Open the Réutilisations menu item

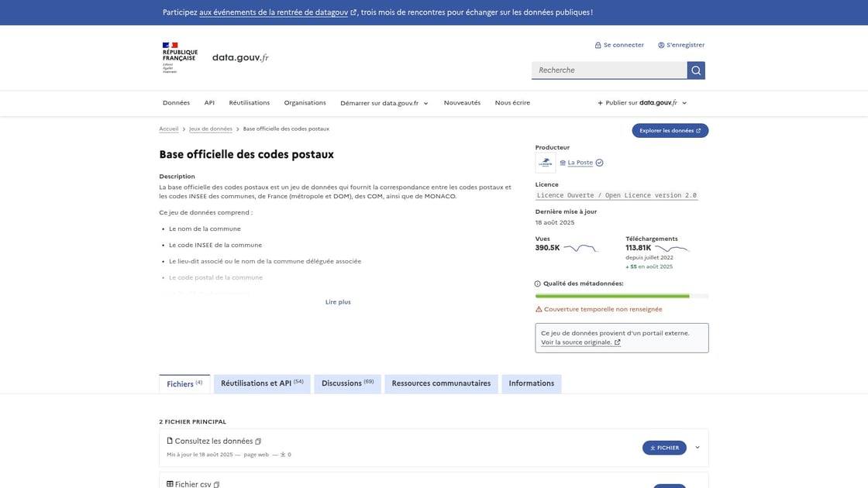pyautogui.click(x=249, y=103)
